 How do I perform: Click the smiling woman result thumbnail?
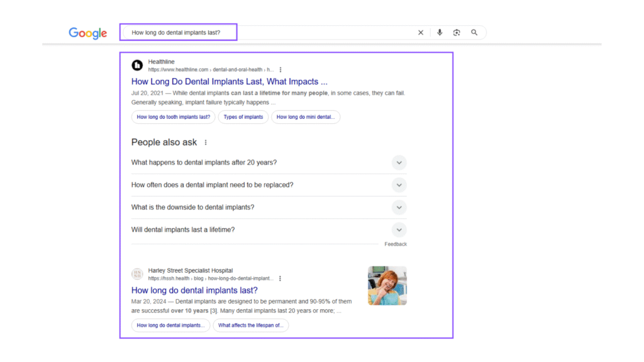click(387, 286)
